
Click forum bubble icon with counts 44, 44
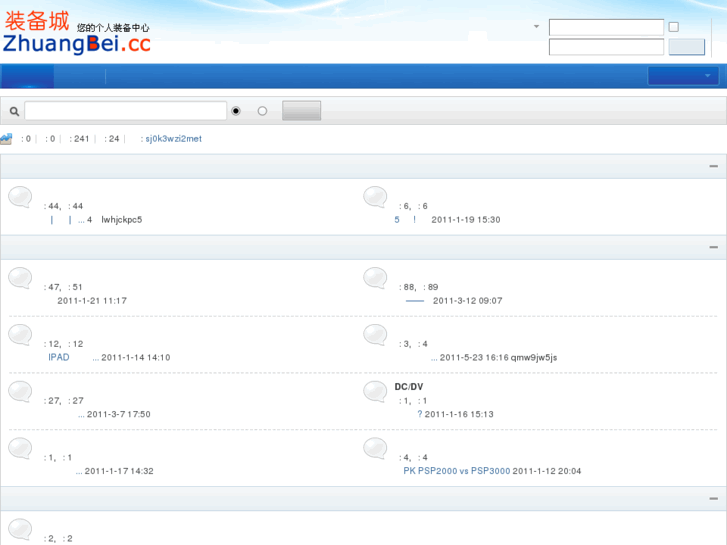point(20,197)
